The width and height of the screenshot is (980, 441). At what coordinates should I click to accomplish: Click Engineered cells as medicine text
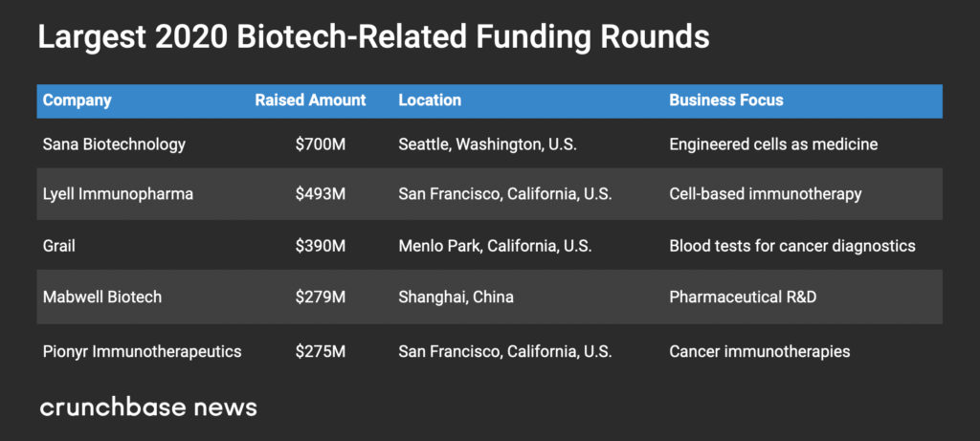773,144
